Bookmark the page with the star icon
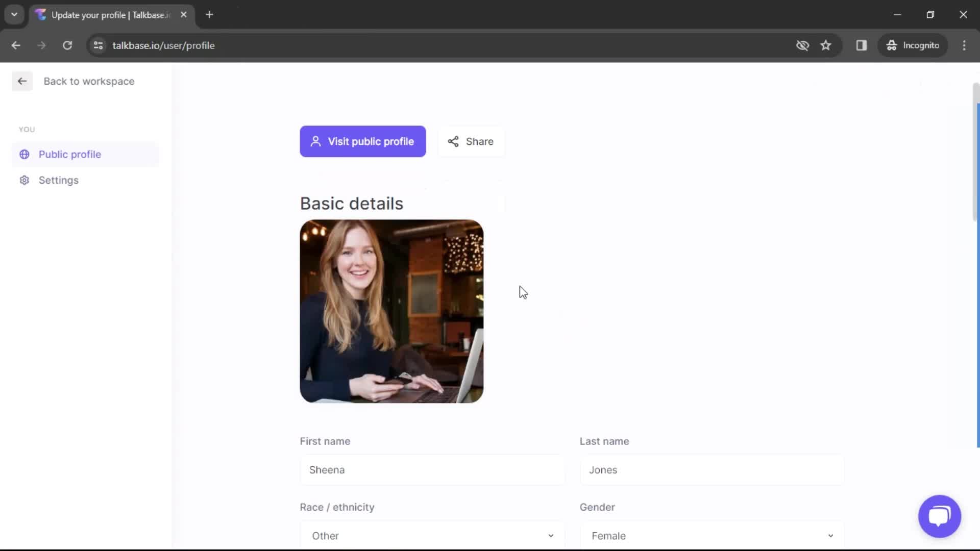The width and height of the screenshot is (980, 551). point(826,45)
